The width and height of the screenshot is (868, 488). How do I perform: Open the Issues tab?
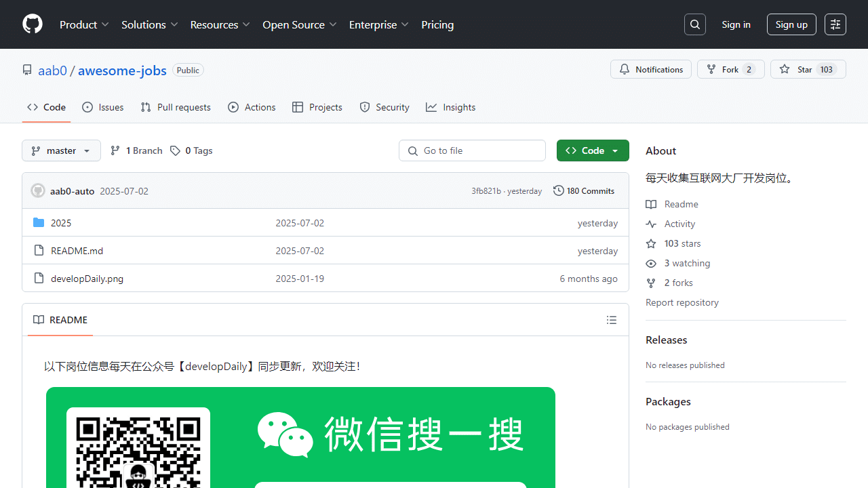[x=103, y=107]
